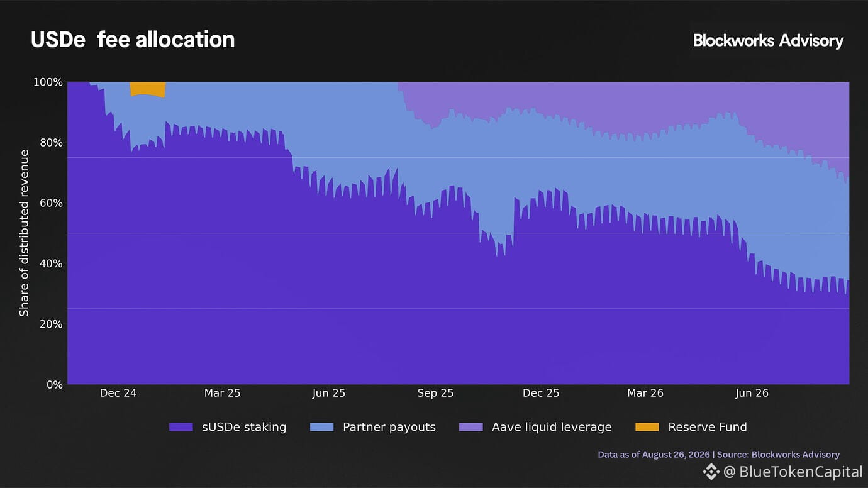The height and width of the screenshot is (488, 868).
Task: Click the 'Share of distributed revenue' axis title
Action: click(24, 233)
